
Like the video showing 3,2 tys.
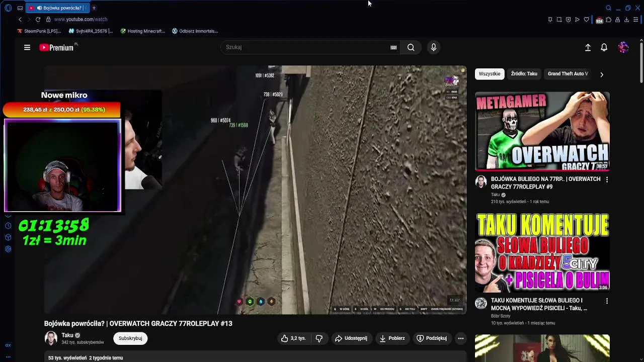[293, 338]
